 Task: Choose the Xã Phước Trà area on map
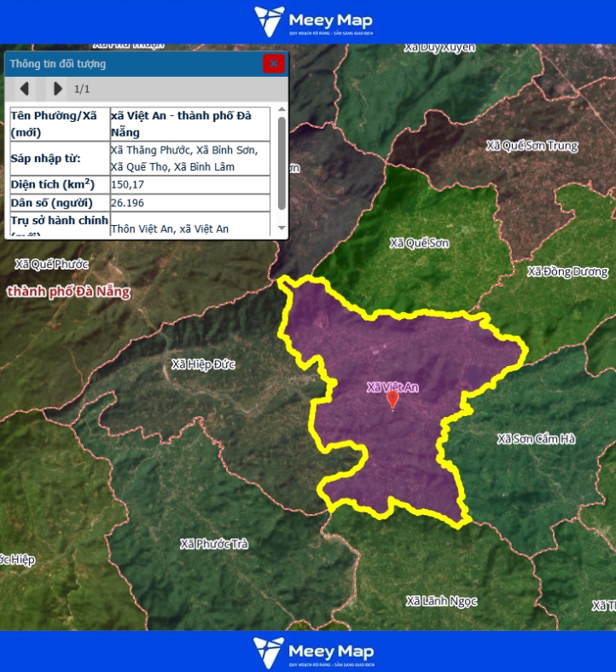[x=213, y=543]
